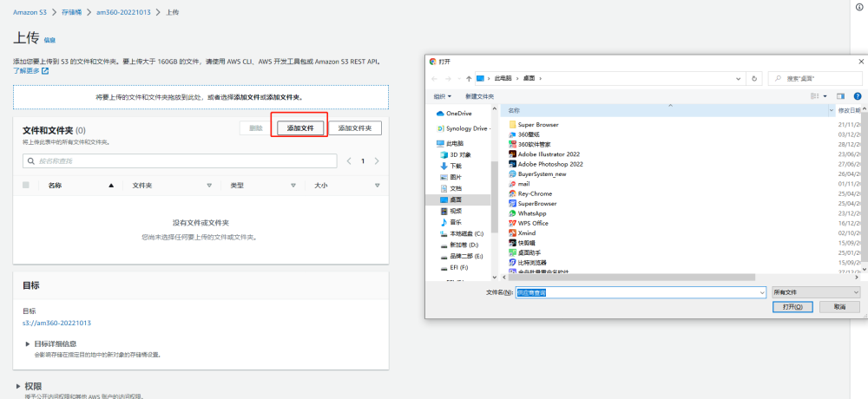This screenshot has width=868, height=399.
Task: Select the WPS Office shortcut
Action: tap(529, 224)
